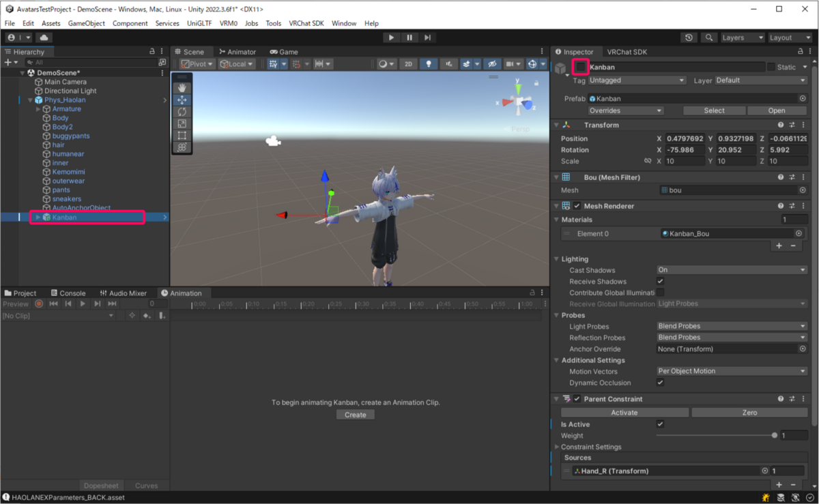
Task: Go to last animation keyframe
Action: [x=112, y=303]
